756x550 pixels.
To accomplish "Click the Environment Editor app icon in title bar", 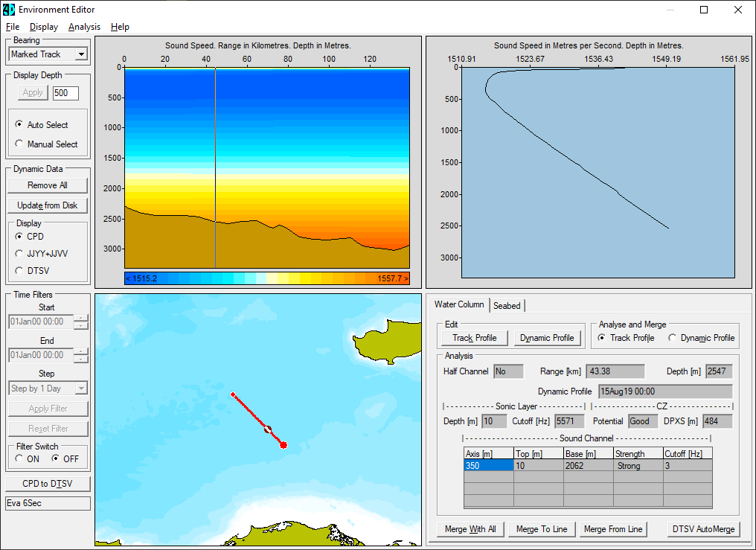I will [x=9, y=9].
